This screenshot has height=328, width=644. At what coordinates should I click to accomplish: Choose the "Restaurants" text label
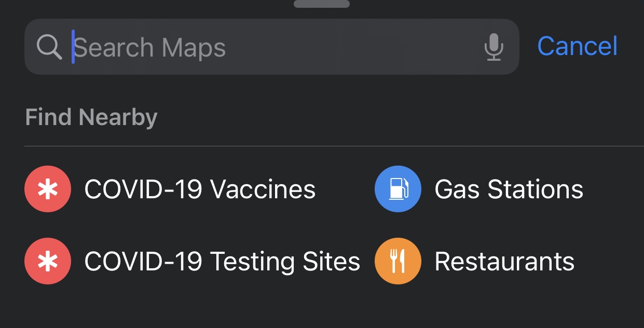pyautogui.click(x=504, y=262)
